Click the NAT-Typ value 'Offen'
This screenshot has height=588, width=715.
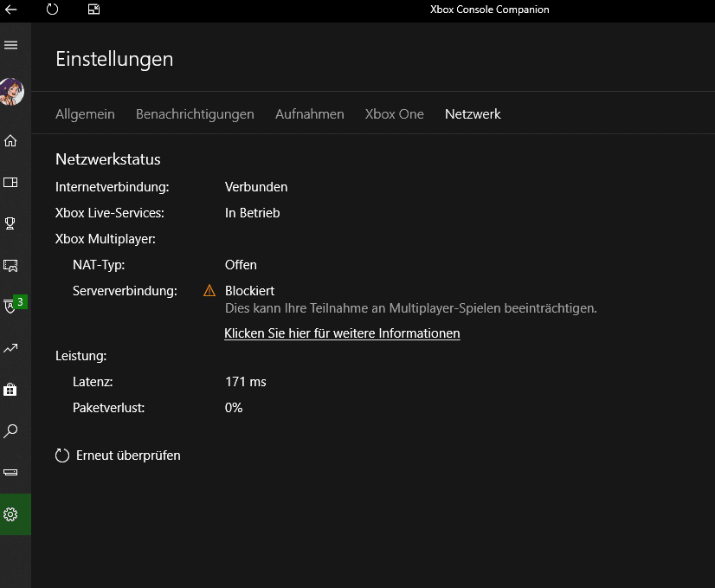pyautogui.click(x=241, y=265)
